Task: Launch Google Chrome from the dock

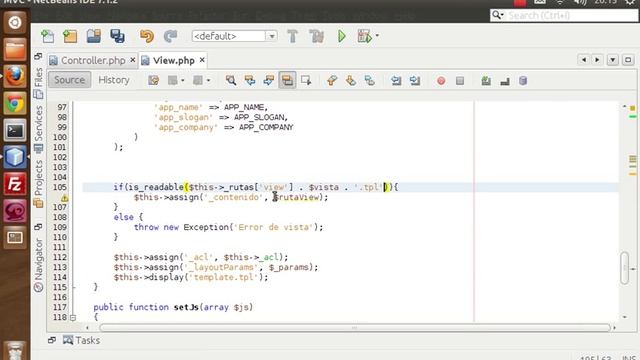Action: [15, 103]
